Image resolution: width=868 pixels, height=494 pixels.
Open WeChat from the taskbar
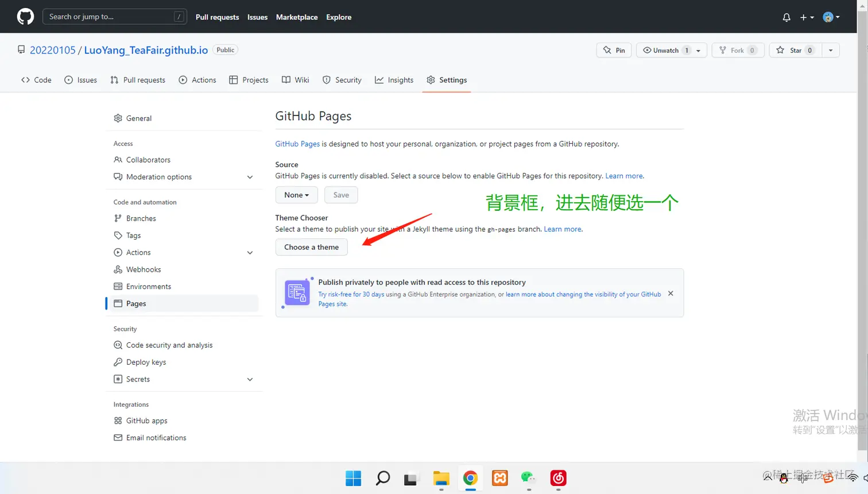click(x=528, y=478)
